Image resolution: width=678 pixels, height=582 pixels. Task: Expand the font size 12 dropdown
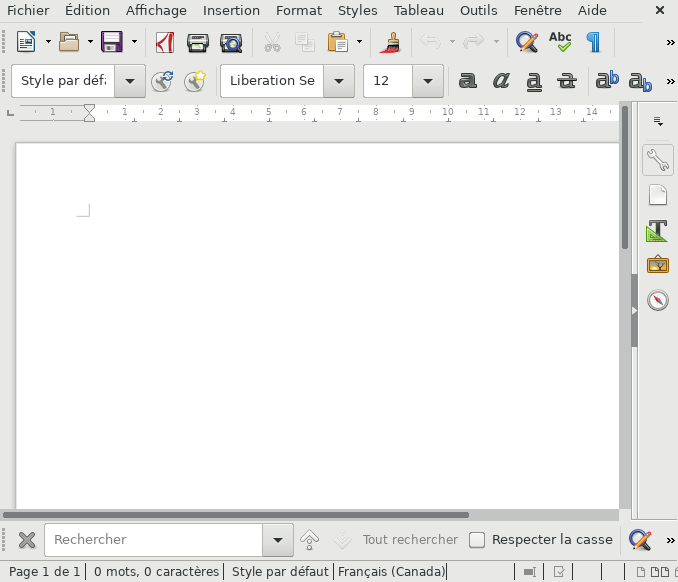pos(428,81)
